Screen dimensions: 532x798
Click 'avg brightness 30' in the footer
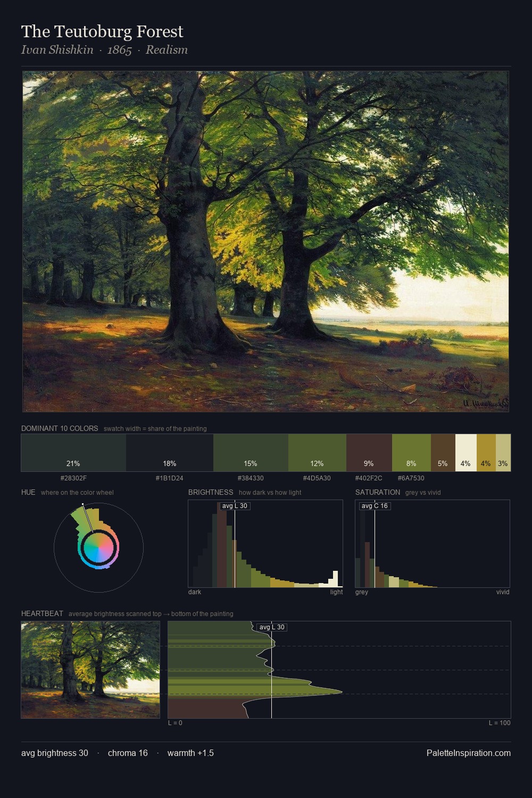coord(55,753)
